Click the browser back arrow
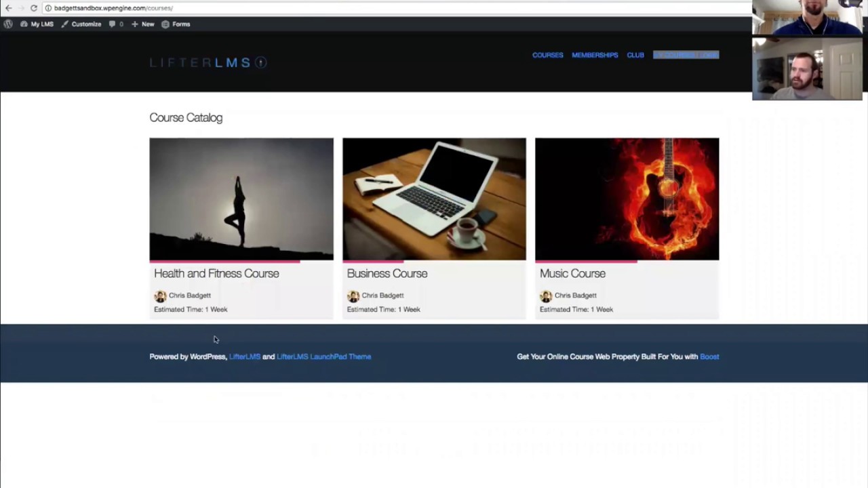Image resolution: width=868 pixels, height=488 pixels. click(x=8, y=8)
